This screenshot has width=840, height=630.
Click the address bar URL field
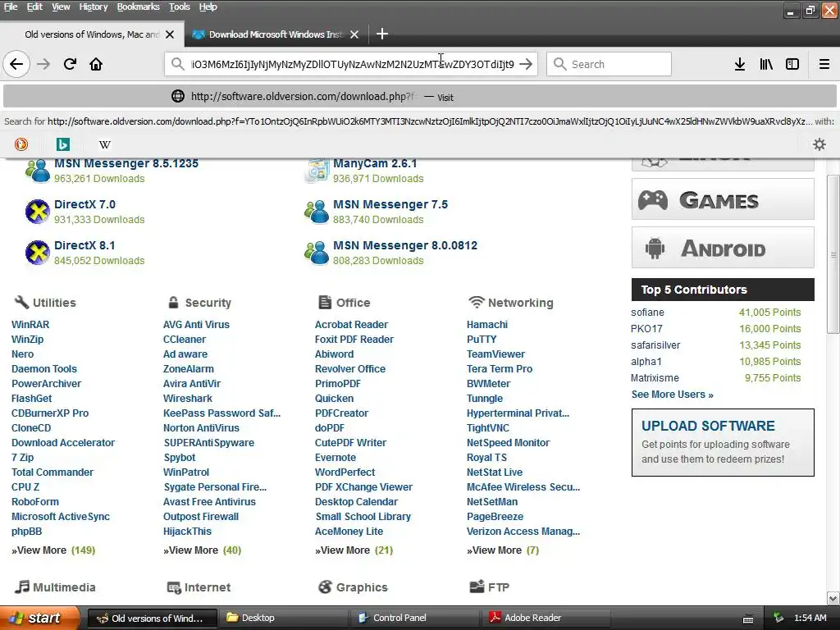(x=353, y=64)
